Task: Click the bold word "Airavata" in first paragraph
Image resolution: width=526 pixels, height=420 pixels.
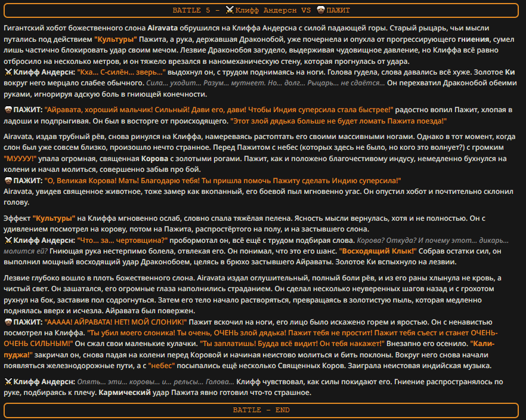Action: click(162, 28)
